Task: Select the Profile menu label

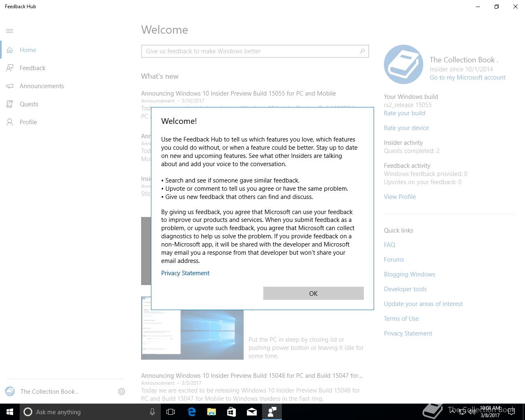Action: click(x=28, y=122)
